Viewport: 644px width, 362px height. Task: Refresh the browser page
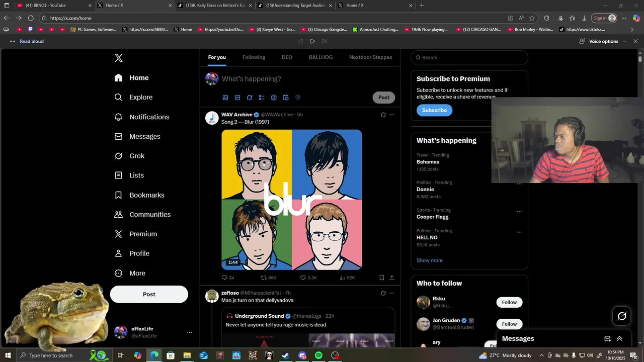[31, 18]
